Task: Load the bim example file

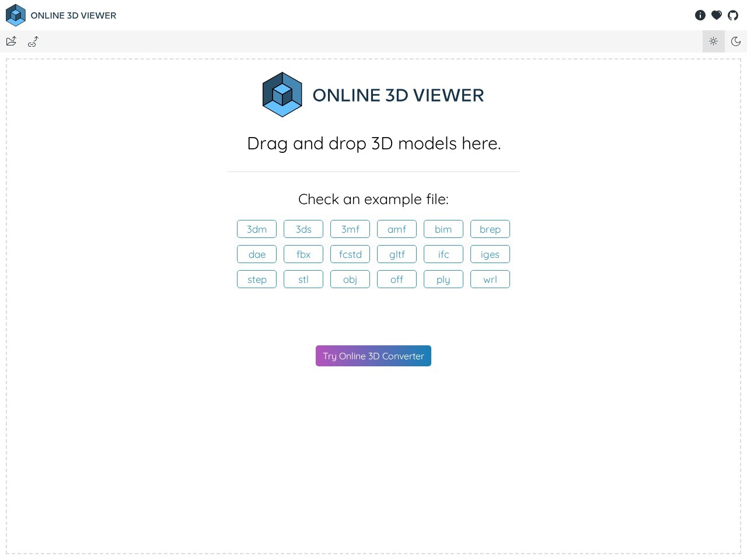Action: (x=444, y=229)
